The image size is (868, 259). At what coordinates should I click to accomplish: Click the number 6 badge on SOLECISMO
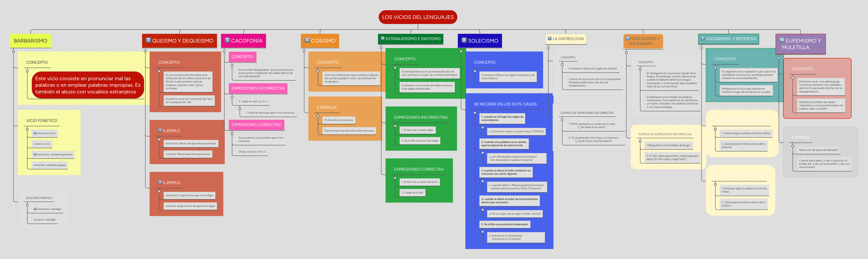(464, 40)
